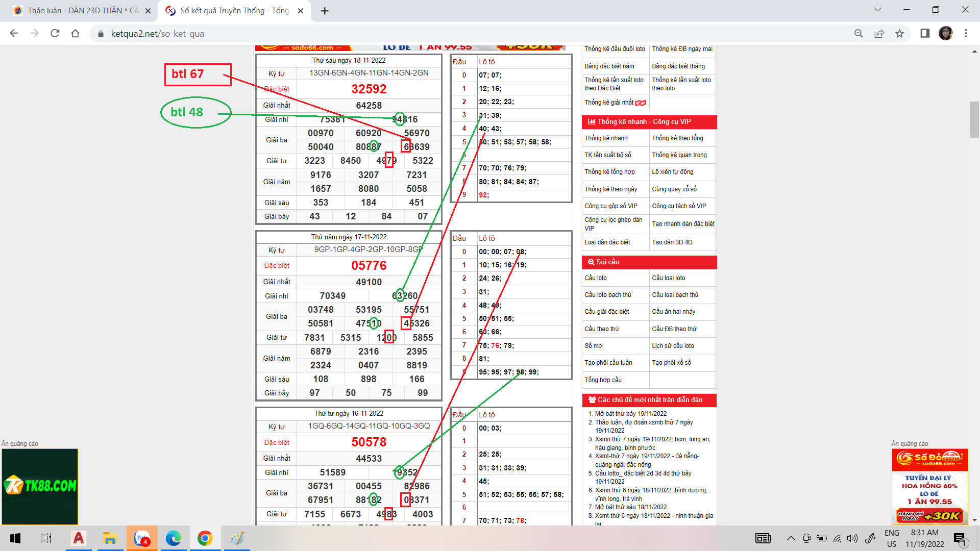
Task: Click the address bar URL field
Action: point(157,34)
